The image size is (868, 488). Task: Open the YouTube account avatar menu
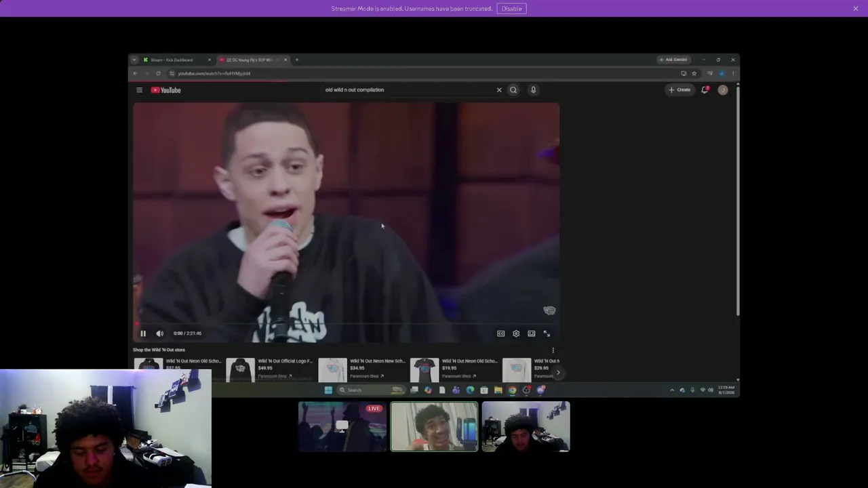(x=723, y=90)
